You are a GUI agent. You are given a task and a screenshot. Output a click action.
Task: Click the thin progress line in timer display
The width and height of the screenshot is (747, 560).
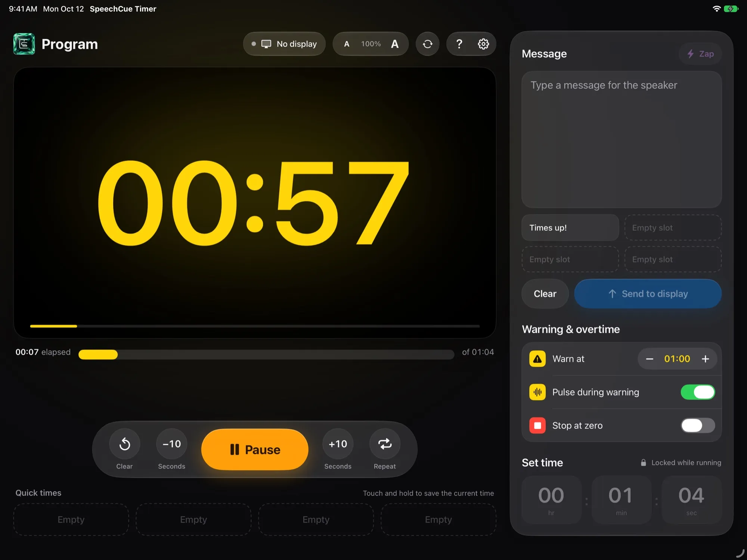tap(255, 326)
